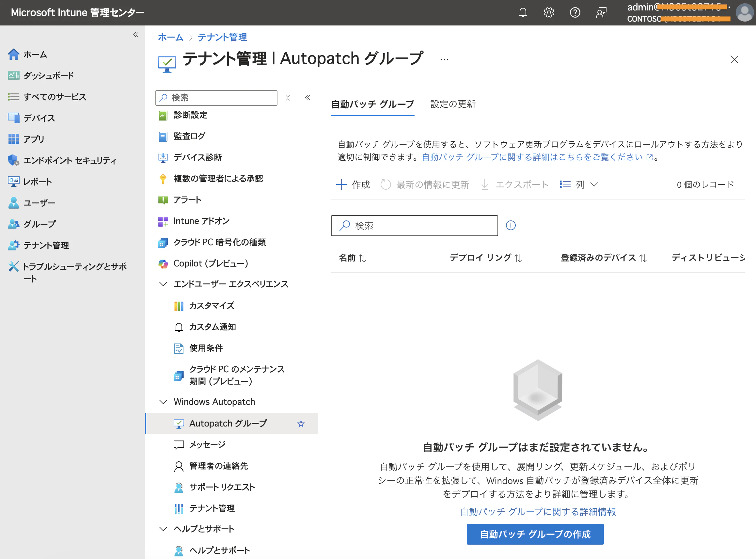
Task: Open 監査ログ menu item
Action: 182,136
